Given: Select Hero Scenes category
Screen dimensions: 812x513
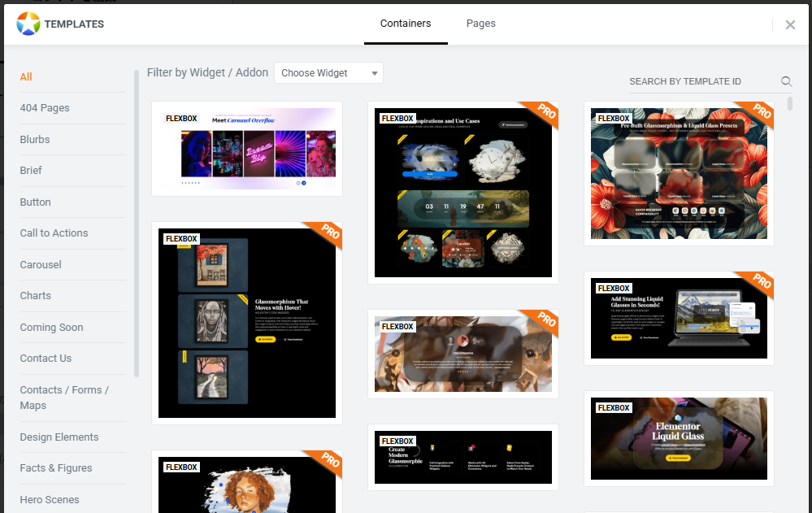Looking at the screenshot, I should click(x=50, y=500).
